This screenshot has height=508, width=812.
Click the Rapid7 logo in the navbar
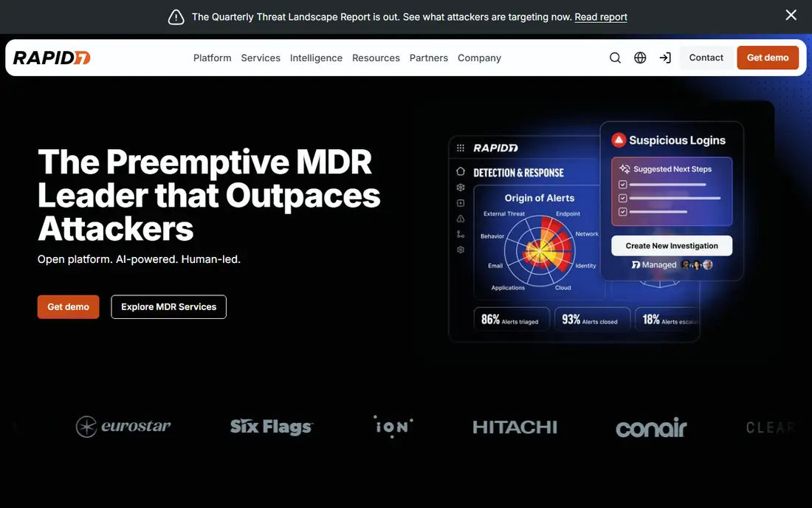tap(52, 58)
